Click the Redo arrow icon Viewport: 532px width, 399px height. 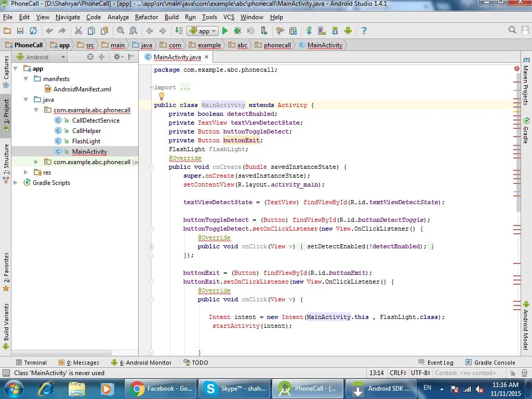tap(62, 31)
